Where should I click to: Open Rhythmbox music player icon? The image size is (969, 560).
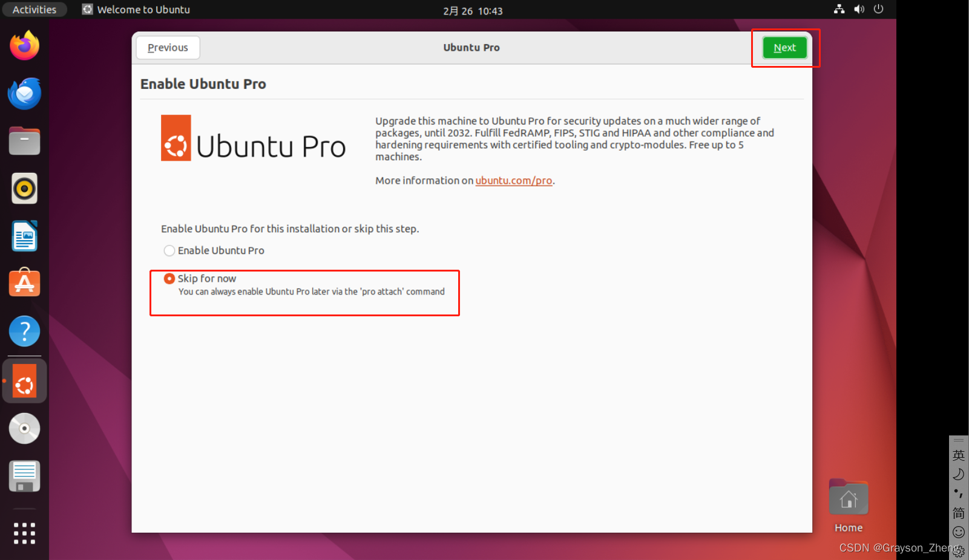tap(24, 189)
